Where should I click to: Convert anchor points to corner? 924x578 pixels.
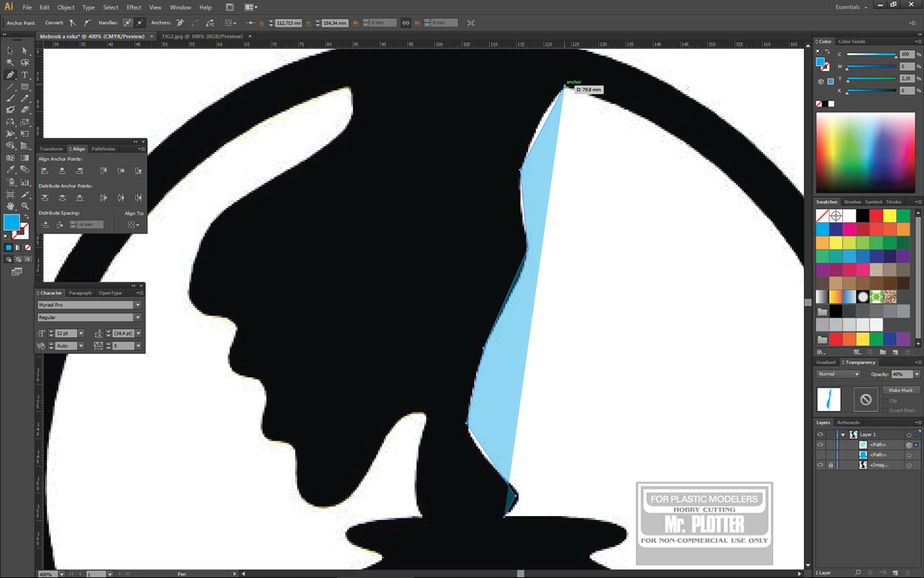pyautogui.click(x=73, y=23)
